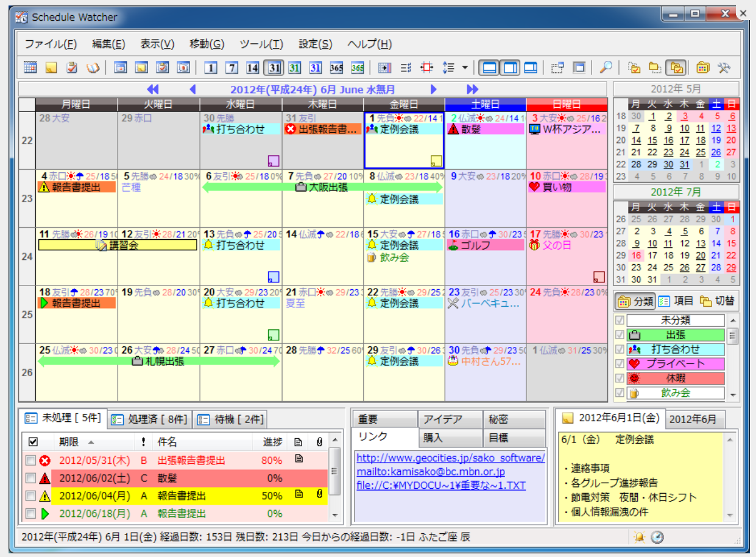Open the file://C:¥MYDOCU~1 link
The width and height of the screenshot is (756, 557).
[x=441, y=485]
